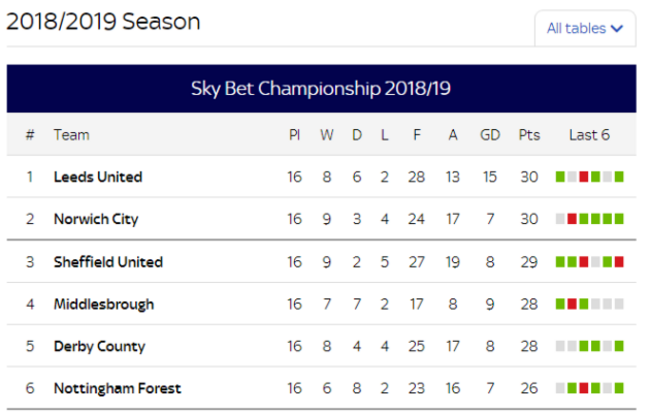The height and width of the screenshot is (413, 650).
Task: Click Nottingham Forest's red form square
Action: coord(584,389)
